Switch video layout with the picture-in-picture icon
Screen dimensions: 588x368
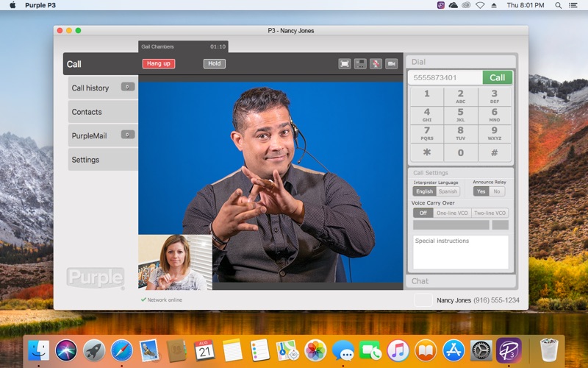tap(360, 64)
